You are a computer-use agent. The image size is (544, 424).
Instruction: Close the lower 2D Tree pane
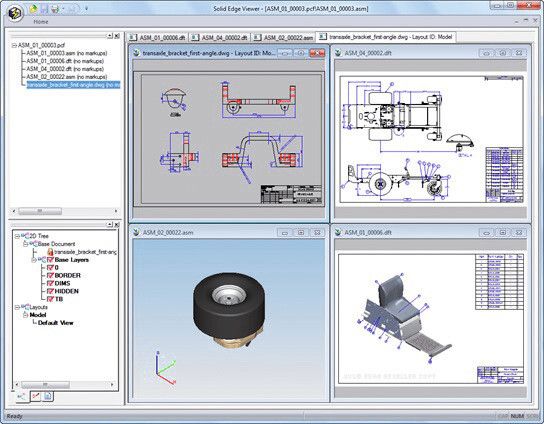(x=117, y=224)
